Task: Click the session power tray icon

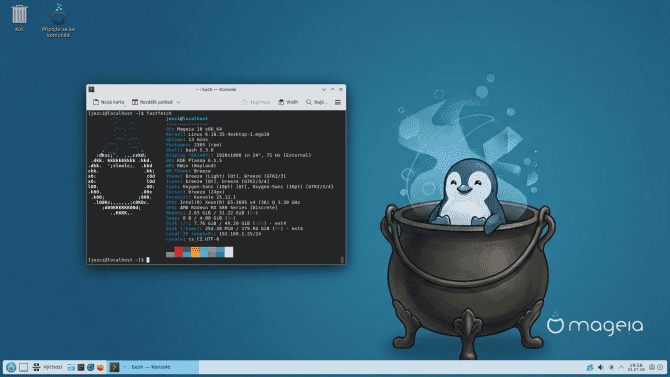Action: (x=652, y=367)
